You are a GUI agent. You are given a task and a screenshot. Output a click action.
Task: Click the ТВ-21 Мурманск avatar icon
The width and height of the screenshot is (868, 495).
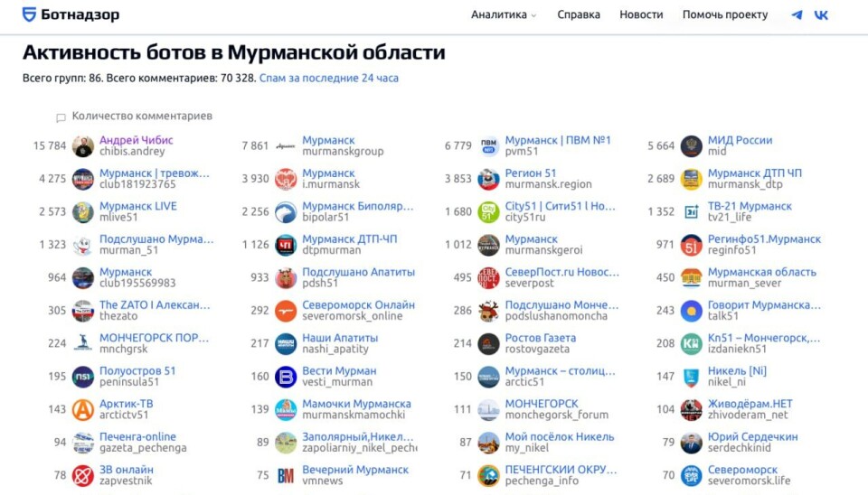[x=692, y=212]
